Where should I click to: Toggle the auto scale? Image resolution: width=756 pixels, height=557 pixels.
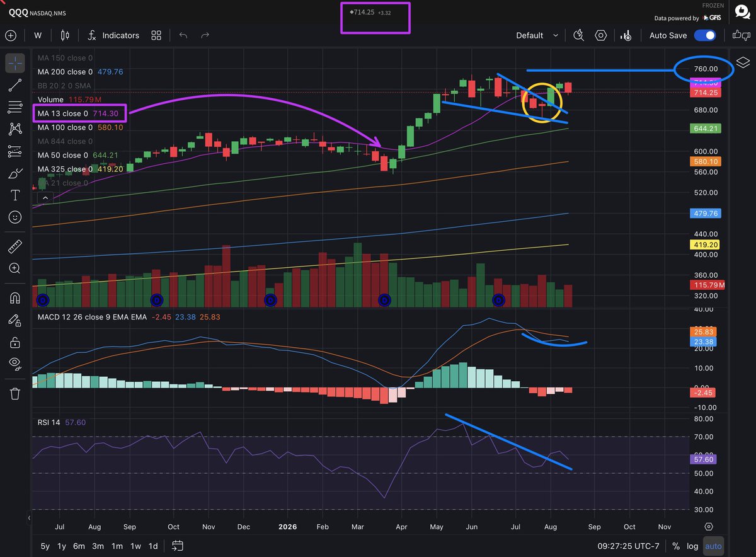tap(713, 546)
